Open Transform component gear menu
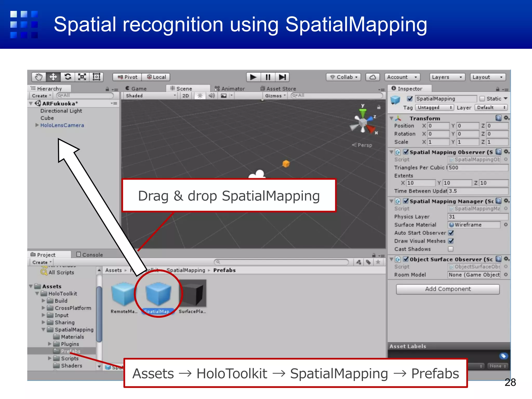Image resolution: width=532 pixels, height=399 pixels. click(x=506, y=118)
